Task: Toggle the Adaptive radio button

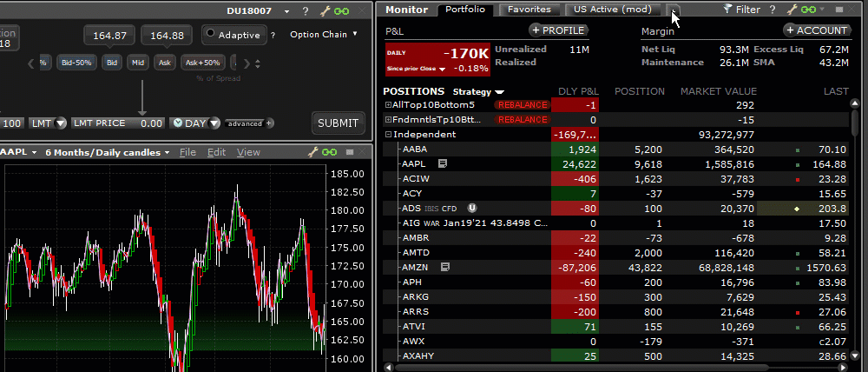Action: click(210, 34)
